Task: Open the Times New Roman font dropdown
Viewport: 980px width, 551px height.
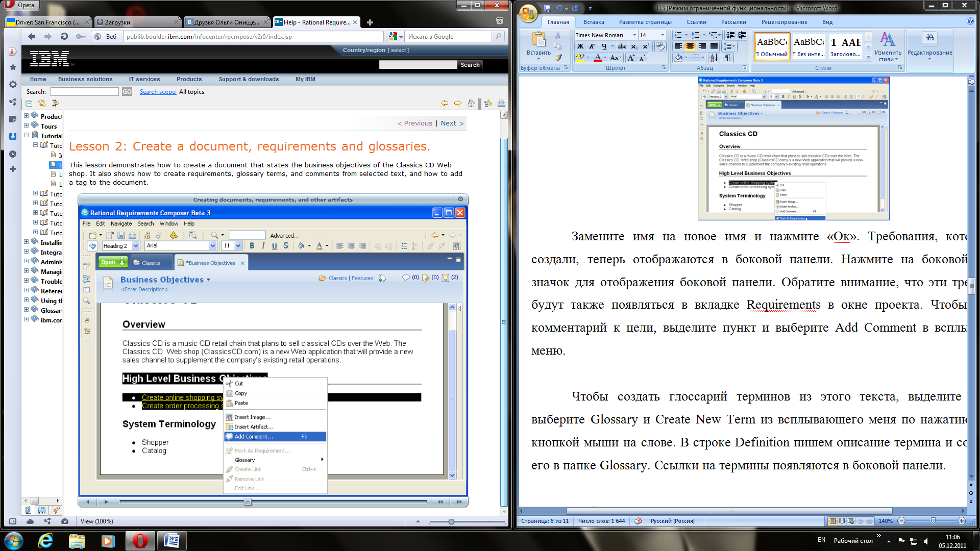Action: (634, 35)
